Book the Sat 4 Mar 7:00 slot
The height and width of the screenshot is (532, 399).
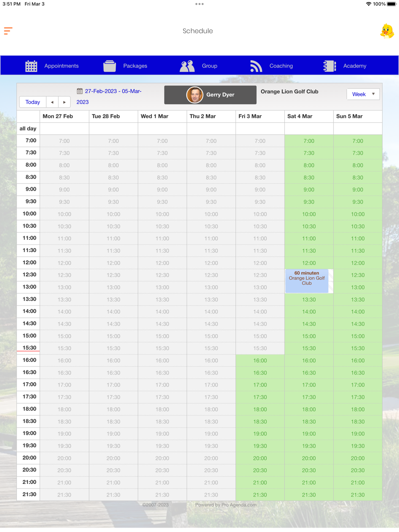coord(309,141)
